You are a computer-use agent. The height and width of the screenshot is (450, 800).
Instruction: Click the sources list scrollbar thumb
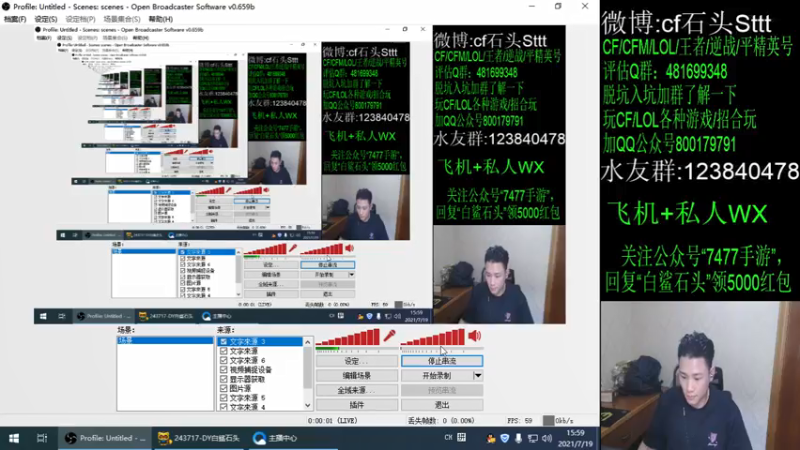click(308, 368)
